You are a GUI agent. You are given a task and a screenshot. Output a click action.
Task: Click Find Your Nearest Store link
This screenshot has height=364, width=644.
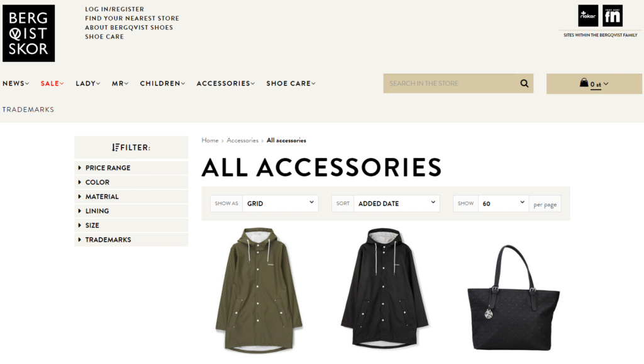132,18
